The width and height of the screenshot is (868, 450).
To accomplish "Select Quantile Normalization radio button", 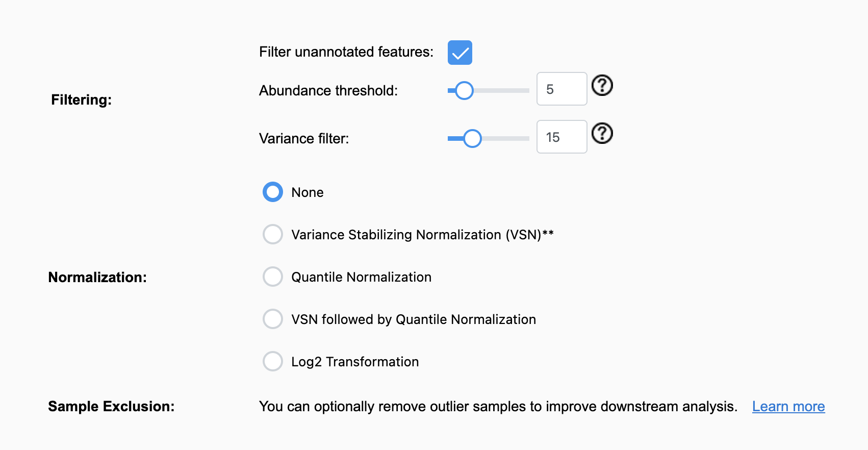I will (x=273, y=277).
